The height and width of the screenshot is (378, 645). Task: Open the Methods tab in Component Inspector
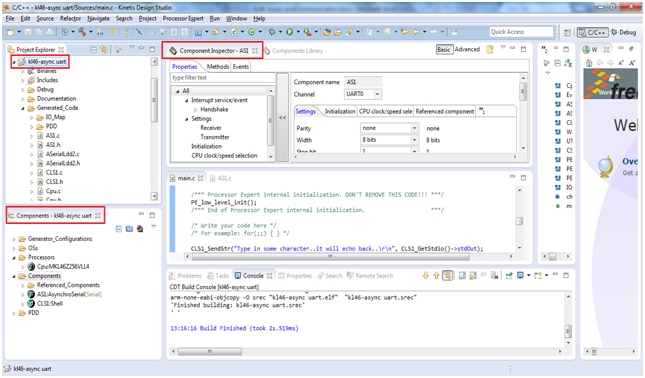click(218, 66)
